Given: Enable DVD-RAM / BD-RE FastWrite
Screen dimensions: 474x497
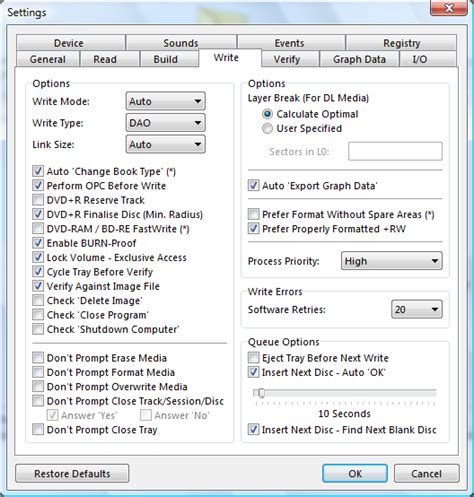Looking at the screenshot, I should (x=38, y=229).
